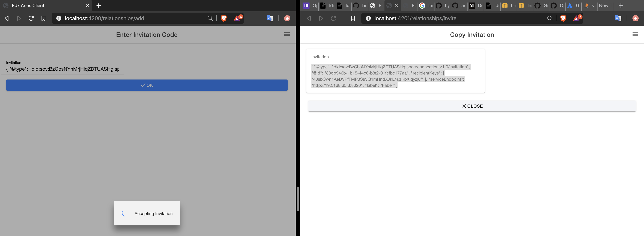
Task: Bookmark the relationships/invite page
Action: click(x=353, y=18)
